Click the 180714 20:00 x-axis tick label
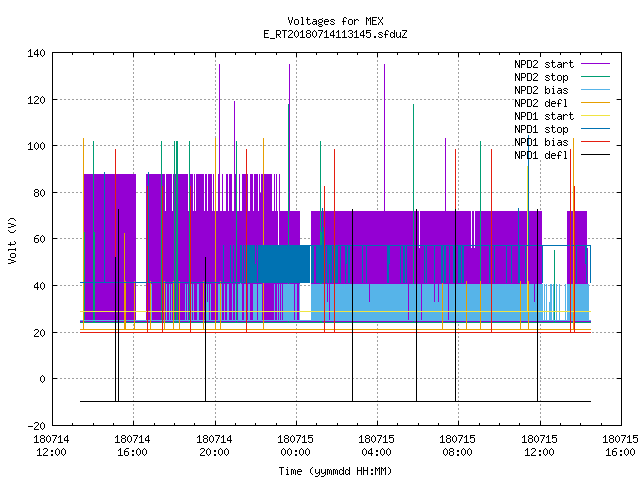The width and height of the screenshot is (640, 480). (x=214, y=446)
